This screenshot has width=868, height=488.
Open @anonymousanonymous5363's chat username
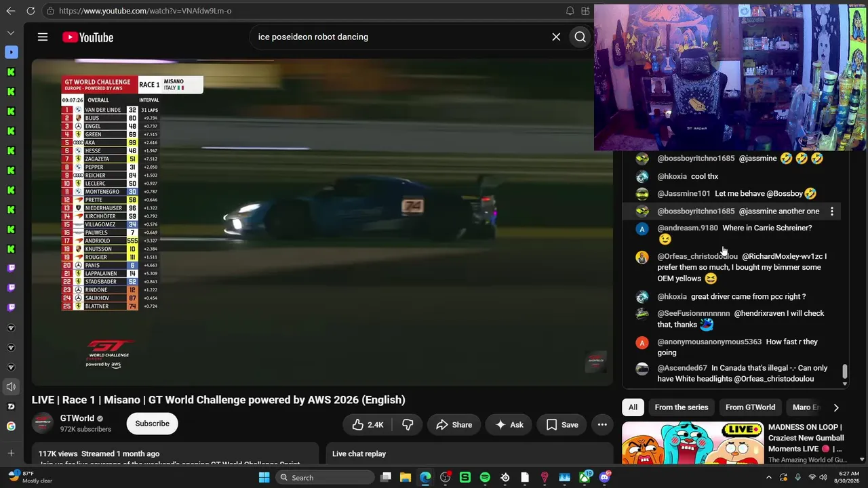709,342
